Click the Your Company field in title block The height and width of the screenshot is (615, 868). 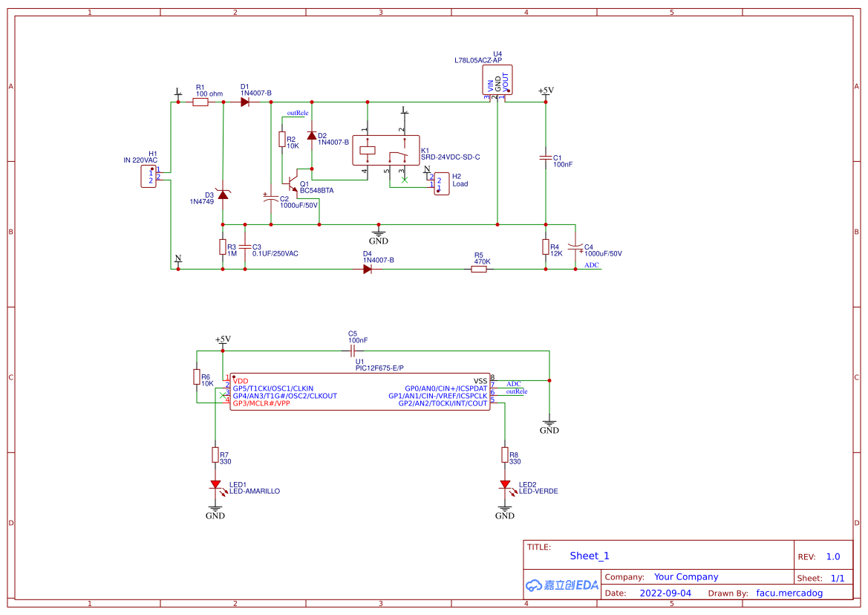686,577
